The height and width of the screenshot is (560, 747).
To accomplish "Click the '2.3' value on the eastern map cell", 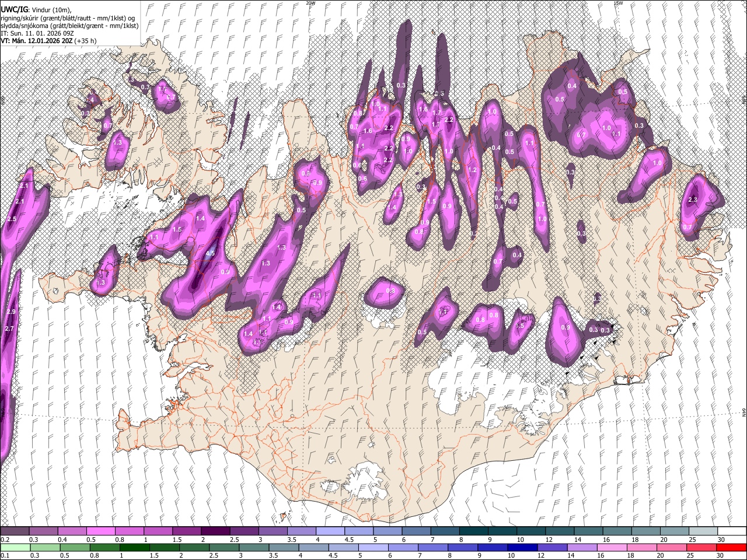I will pyautogui.click(x=693, y=199).
